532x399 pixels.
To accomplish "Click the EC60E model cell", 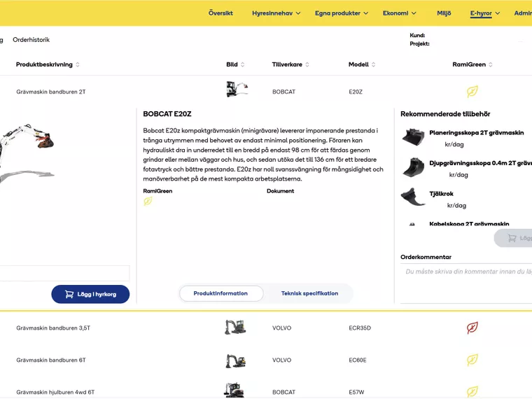I will point(358,360).
